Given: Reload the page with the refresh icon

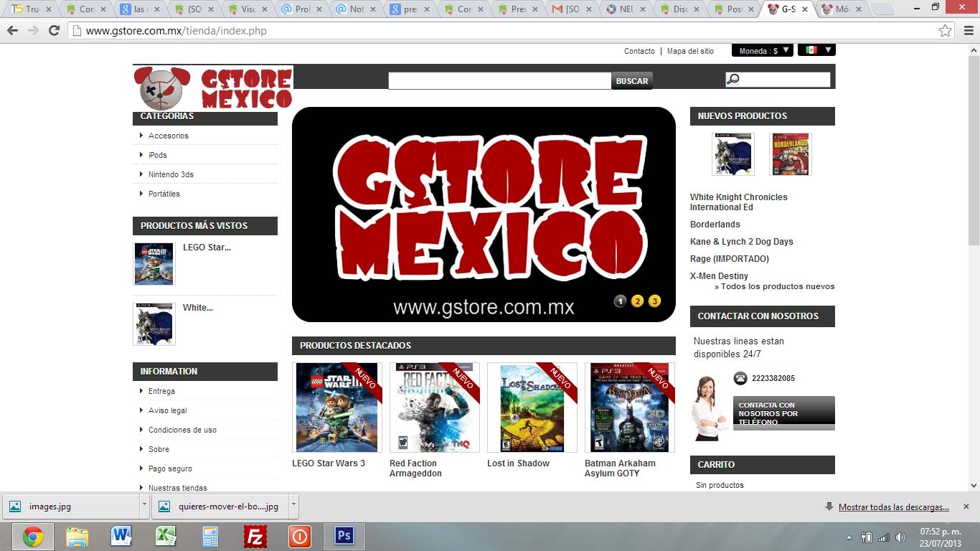Looking at the screenshot, I should (x=54, y=31).
